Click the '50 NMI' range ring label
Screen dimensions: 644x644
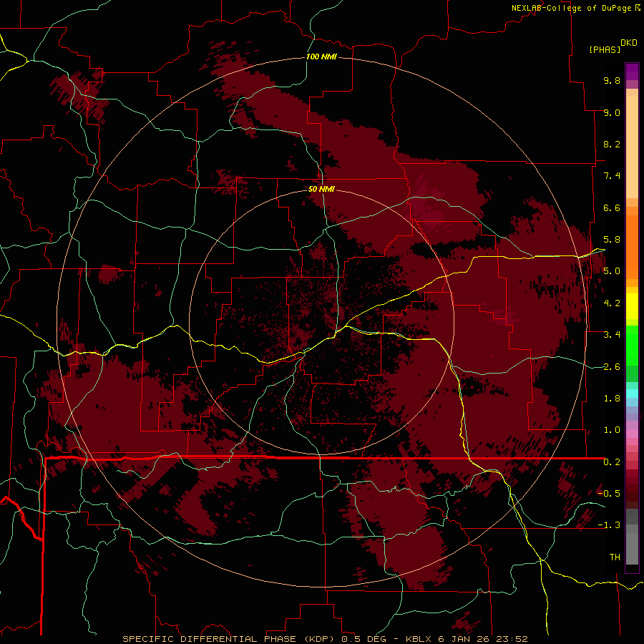(321, 189)
